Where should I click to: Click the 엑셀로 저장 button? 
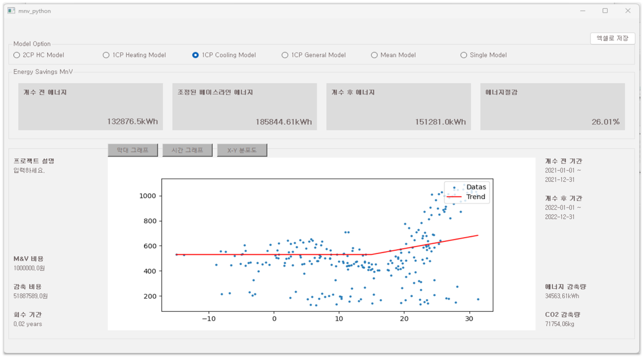click(x=612, y=38)
